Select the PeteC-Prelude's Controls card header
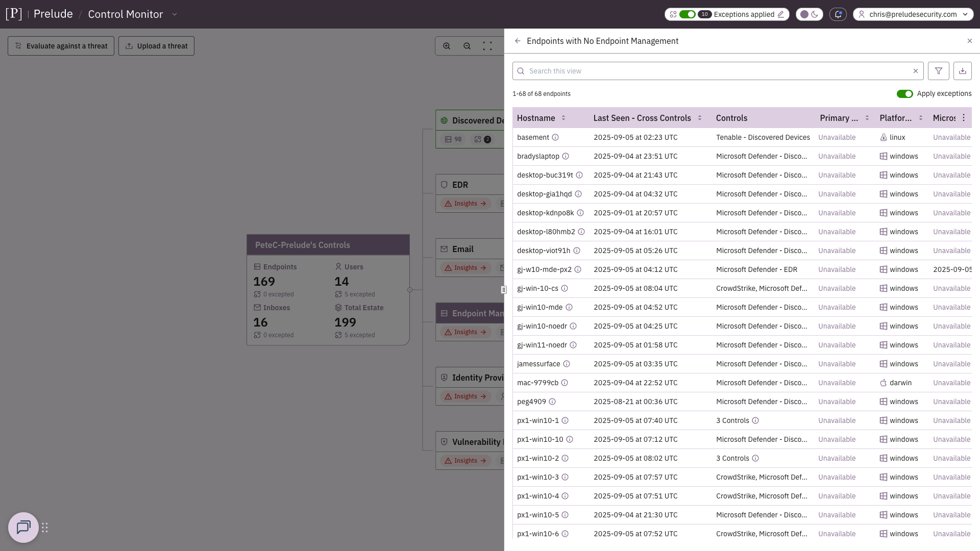 [328, 245]
